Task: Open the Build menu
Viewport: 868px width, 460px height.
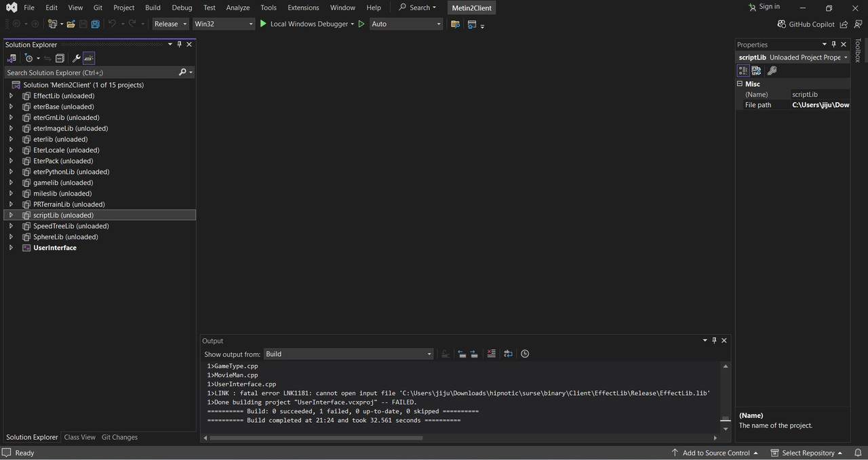Action: (x=153, y=7)
